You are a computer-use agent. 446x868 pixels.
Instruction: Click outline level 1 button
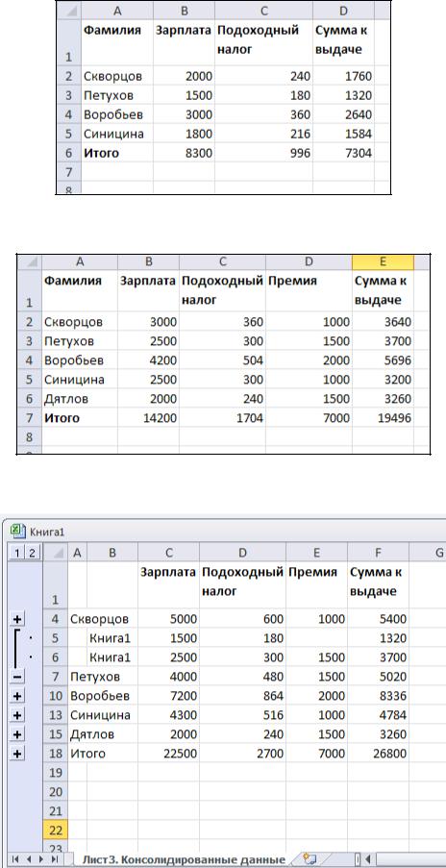click(17, 552)
